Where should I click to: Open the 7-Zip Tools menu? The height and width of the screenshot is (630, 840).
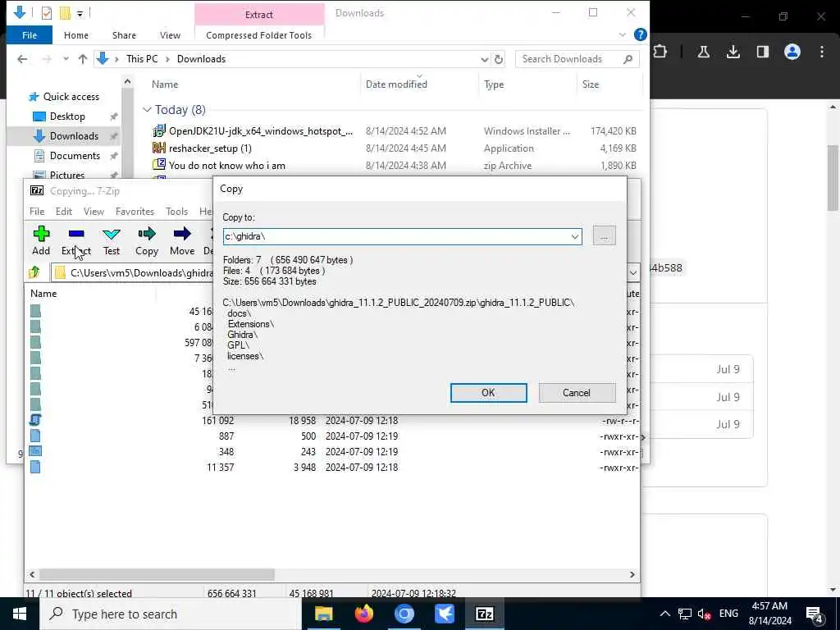pyautogui.click(x=177, y=212)
